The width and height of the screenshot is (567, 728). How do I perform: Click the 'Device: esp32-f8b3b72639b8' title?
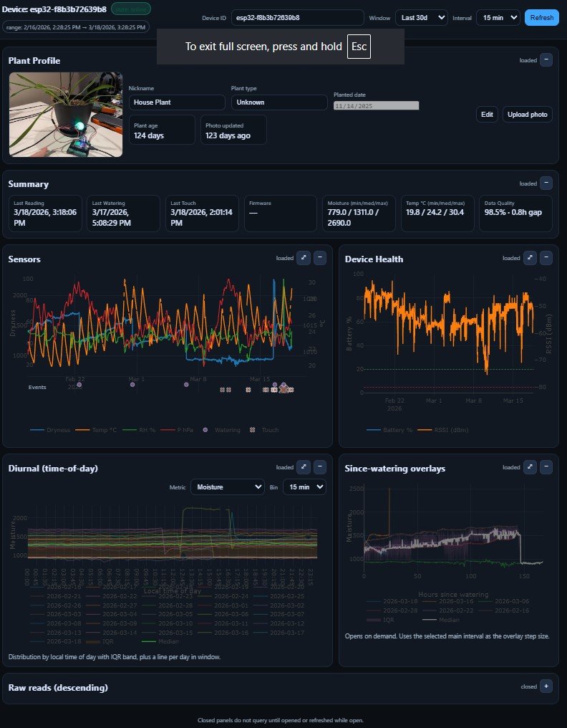(x=54, y=9)
